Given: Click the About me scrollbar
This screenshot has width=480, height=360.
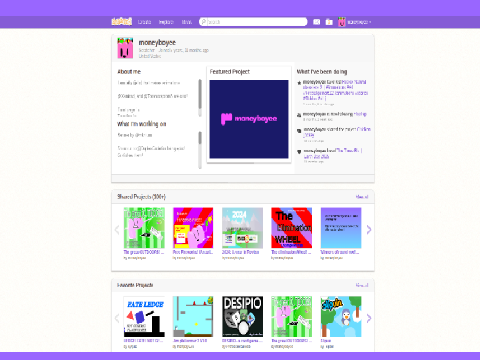Looking at the screenshot, I should (x=200, y=98).
